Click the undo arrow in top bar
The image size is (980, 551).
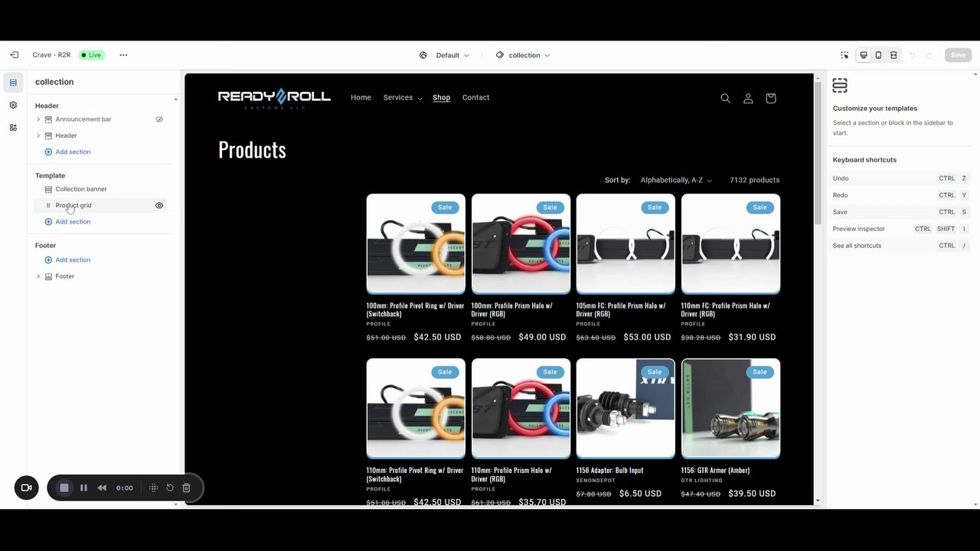pyautogui.click(x=912, y=55)
